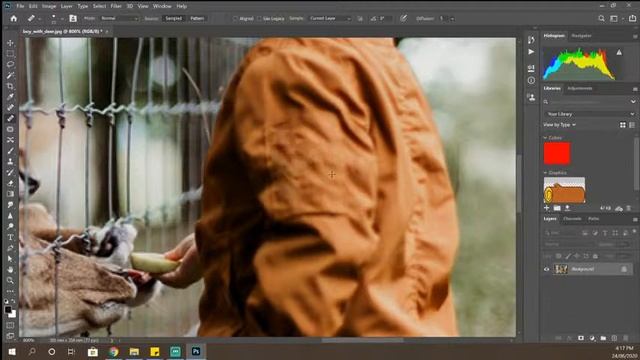The height and width of the screenshot is (360, 640).
Task: Open the View by Type dropdown
Action: coord(559,124)
